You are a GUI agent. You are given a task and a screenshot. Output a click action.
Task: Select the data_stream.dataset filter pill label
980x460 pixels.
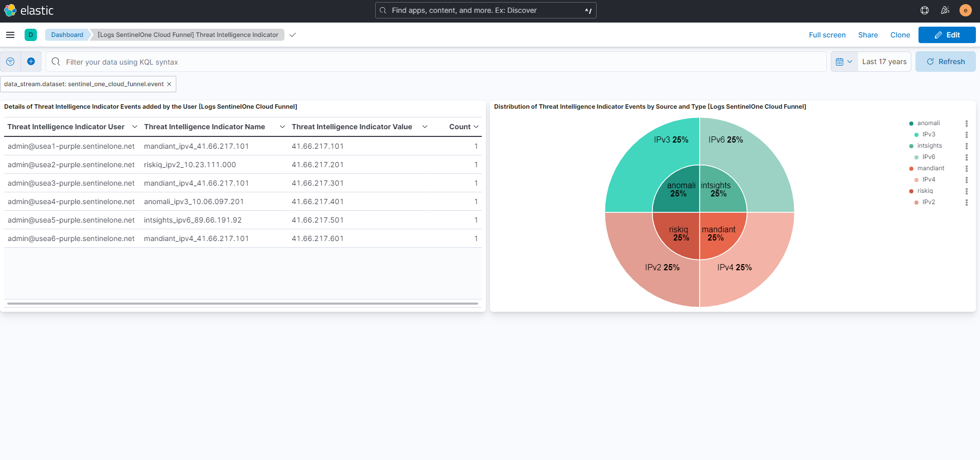pos(84,84)
